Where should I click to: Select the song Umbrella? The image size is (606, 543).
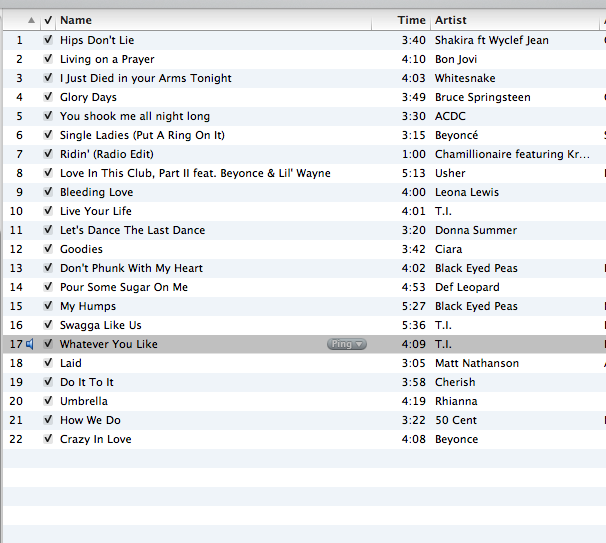[x=84, y=401]
